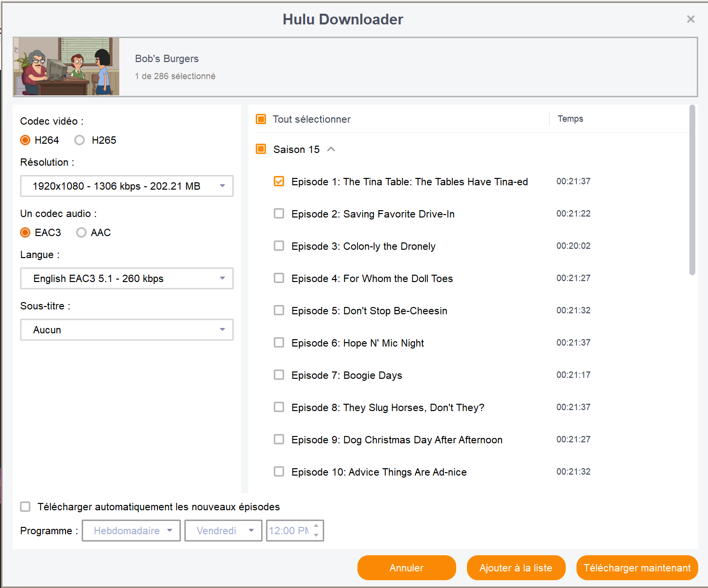
Task: Uncheck Episode 1: The Tina Table
Action: tap(279, 181)
